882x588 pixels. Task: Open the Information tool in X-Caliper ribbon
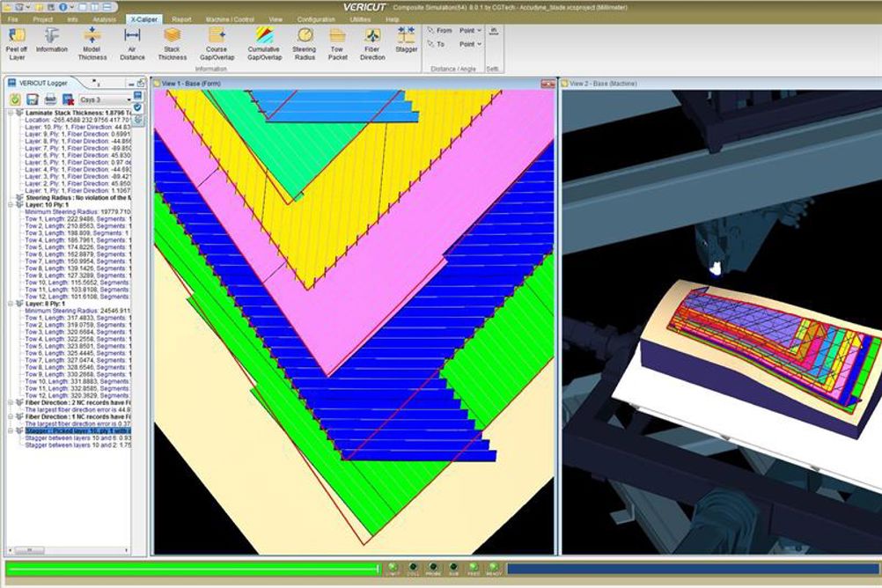(x=51, y=40)
